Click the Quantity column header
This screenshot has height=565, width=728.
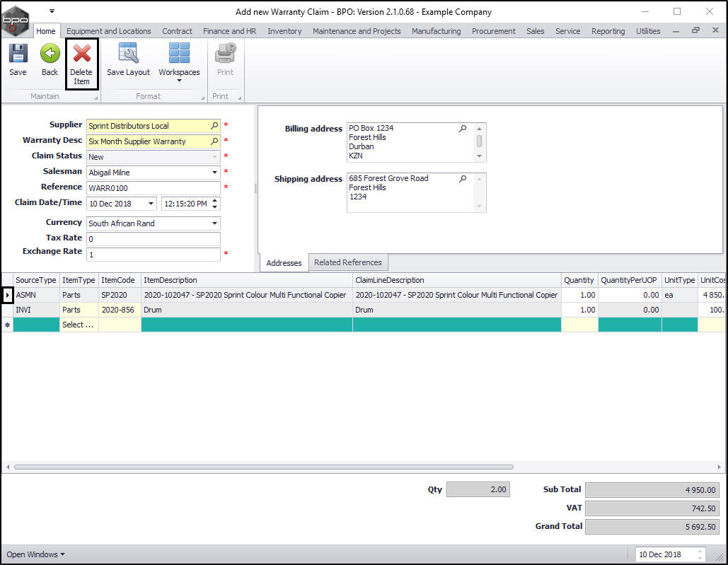pos(579,280)
